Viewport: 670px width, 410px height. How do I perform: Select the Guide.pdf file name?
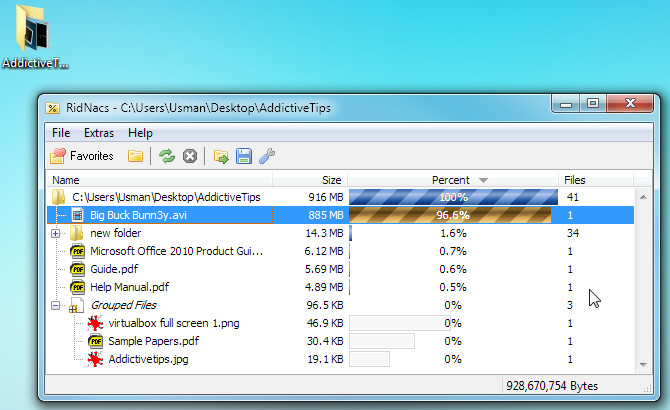[114, 269]
